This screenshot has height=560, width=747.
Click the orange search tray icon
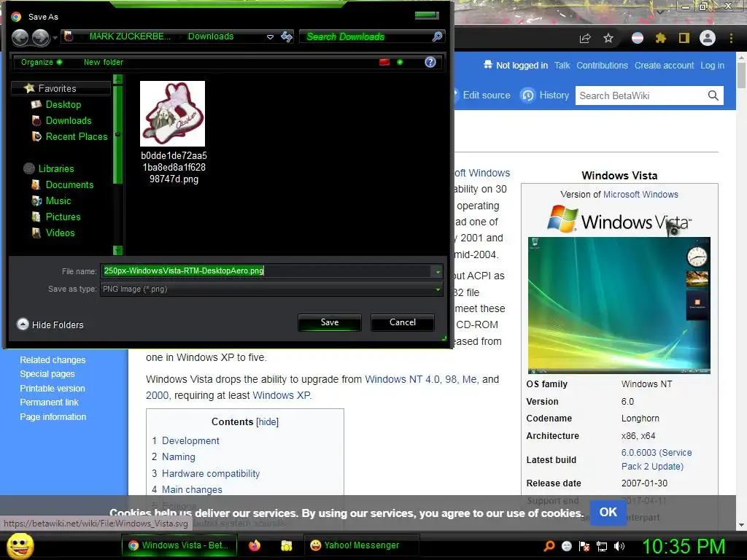click(549, 546)
